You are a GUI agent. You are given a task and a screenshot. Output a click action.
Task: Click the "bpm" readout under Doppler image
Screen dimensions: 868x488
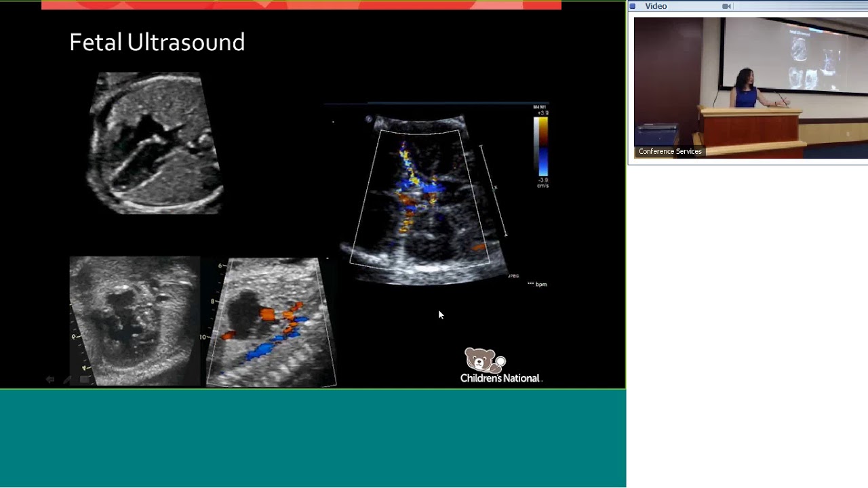537,285
